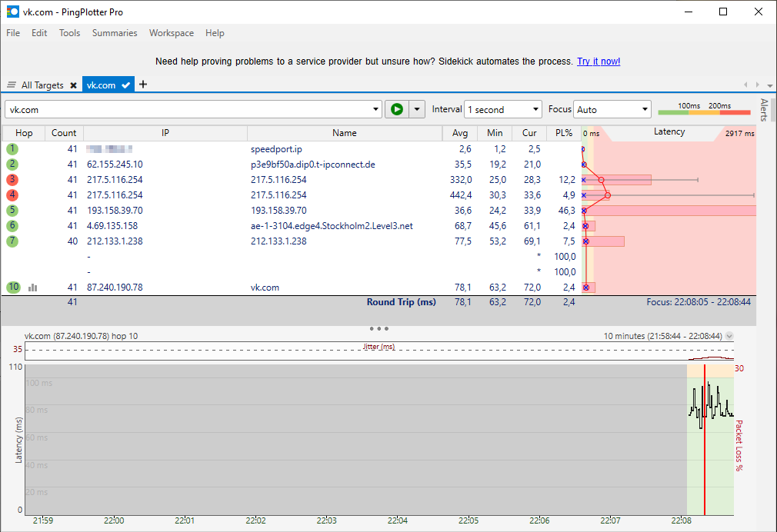Click the Jitter (ms) graph strip

click(x=379, y=351)
